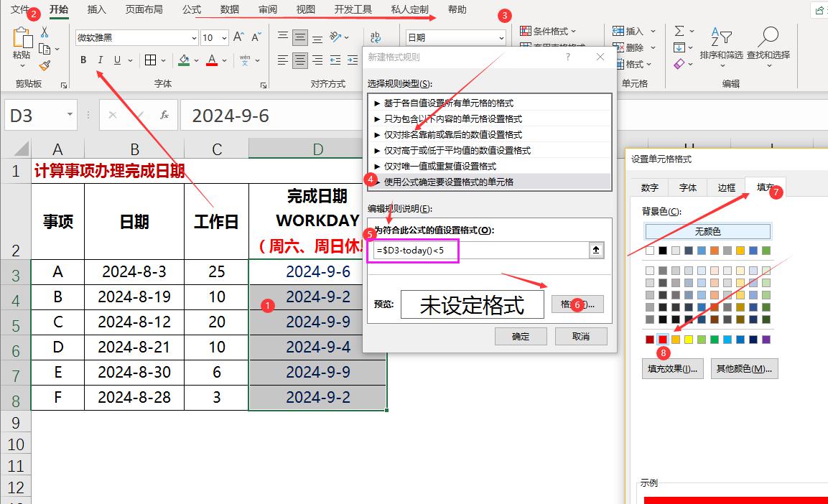
Task: Select the Format Painter brush icon
Action: click(45, 65)
